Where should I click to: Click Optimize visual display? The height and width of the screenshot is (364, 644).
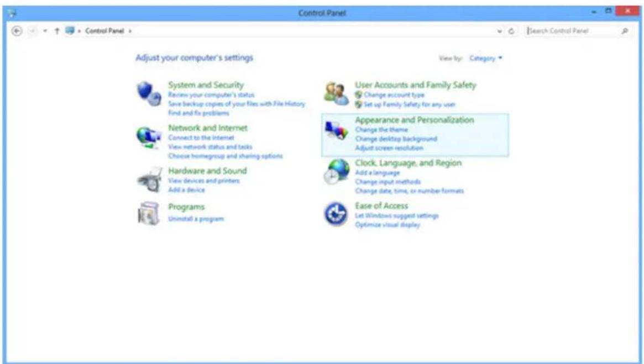pyautogui.click(x=388, y=224)
